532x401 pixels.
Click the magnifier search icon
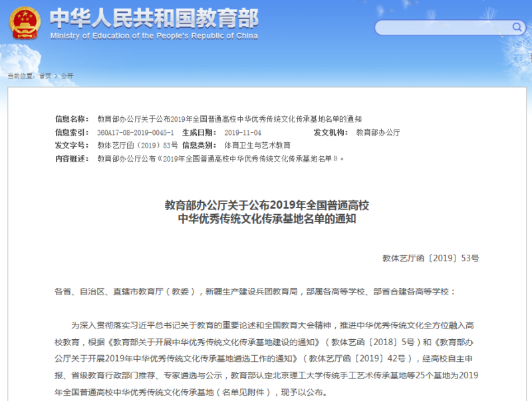point(516,28)
